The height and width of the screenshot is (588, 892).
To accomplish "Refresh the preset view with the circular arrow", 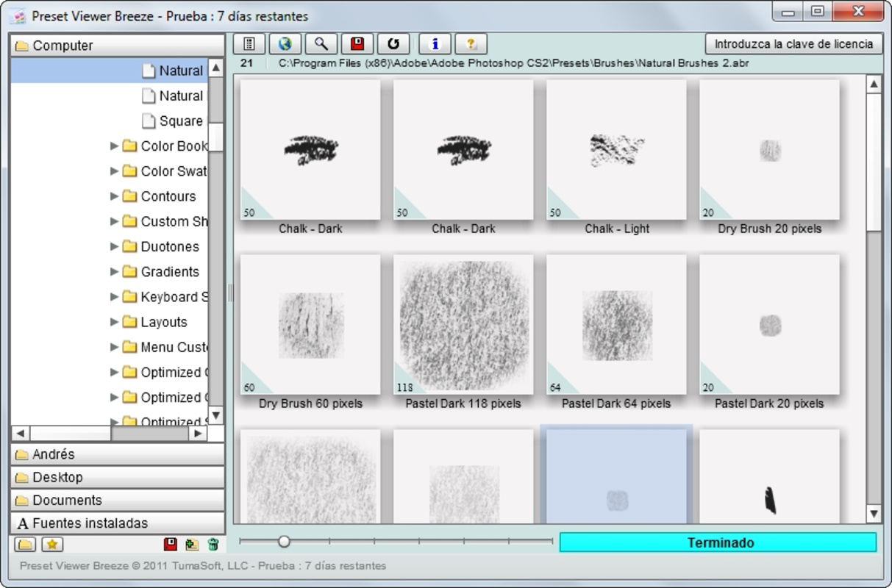I will [393, 44].
